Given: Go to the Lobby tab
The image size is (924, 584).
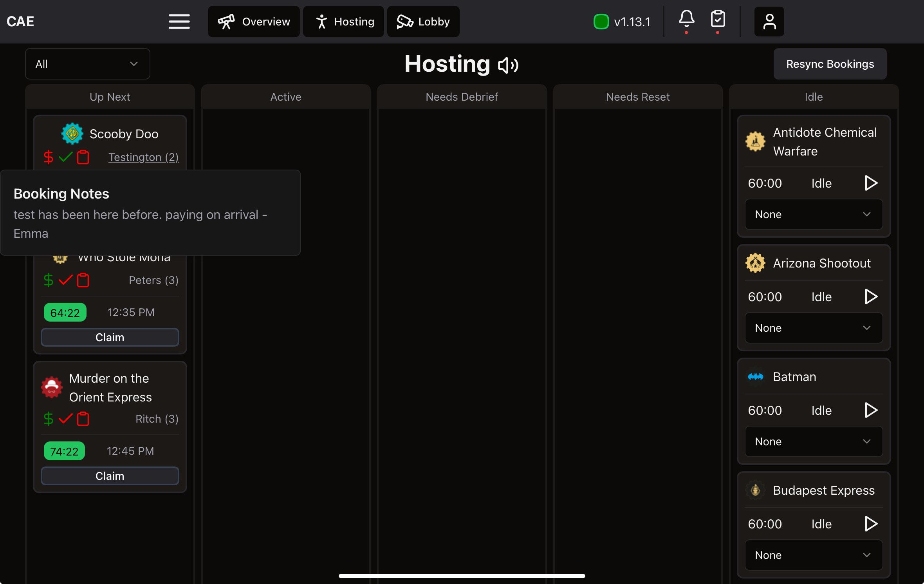Looking at the screenshot, I should 423,22.
